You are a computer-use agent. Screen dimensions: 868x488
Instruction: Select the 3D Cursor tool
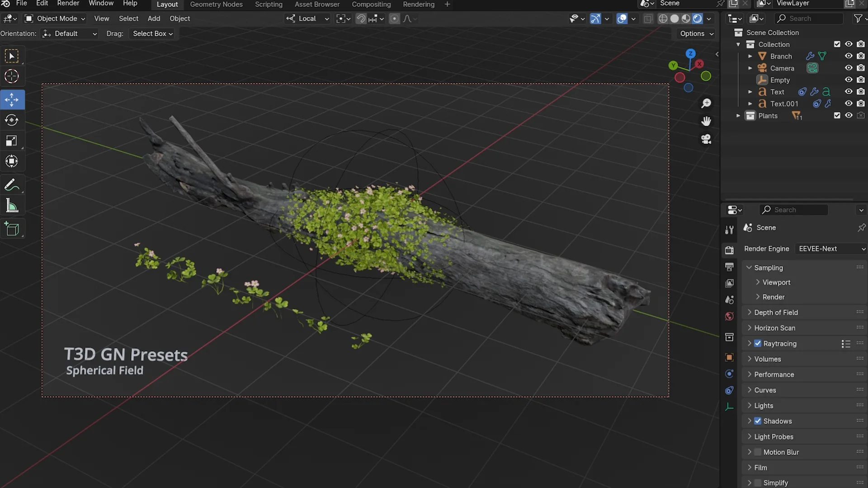click(x=12, y=76)
